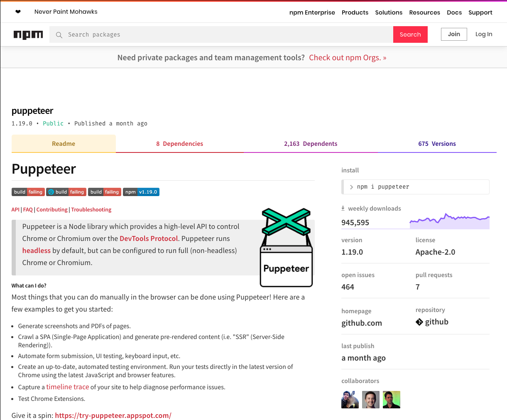Open the Solutions menu item
The height and width of the screenshot is (420, 507).
coord(389,12)
